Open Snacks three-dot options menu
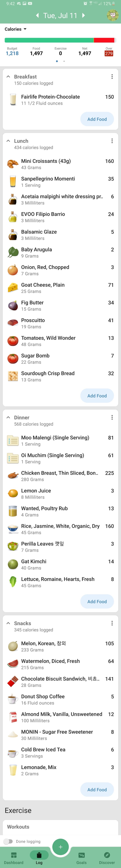The height and width of the screenshot is (868, 121). coord(112,623)
